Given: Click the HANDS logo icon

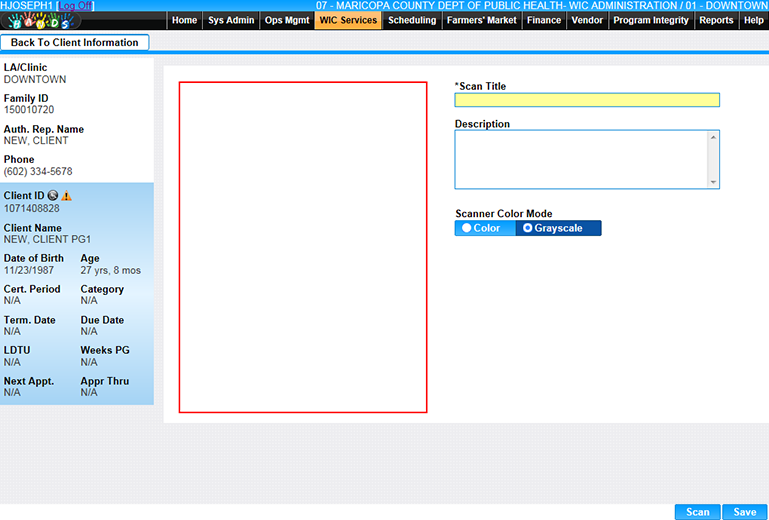Looking at the screenshot, I should pos(40,21).
